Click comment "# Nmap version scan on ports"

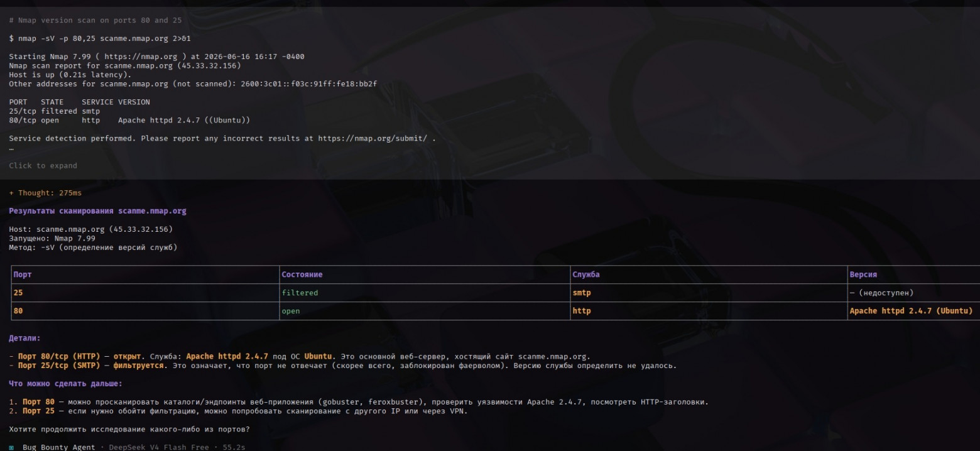95,20
